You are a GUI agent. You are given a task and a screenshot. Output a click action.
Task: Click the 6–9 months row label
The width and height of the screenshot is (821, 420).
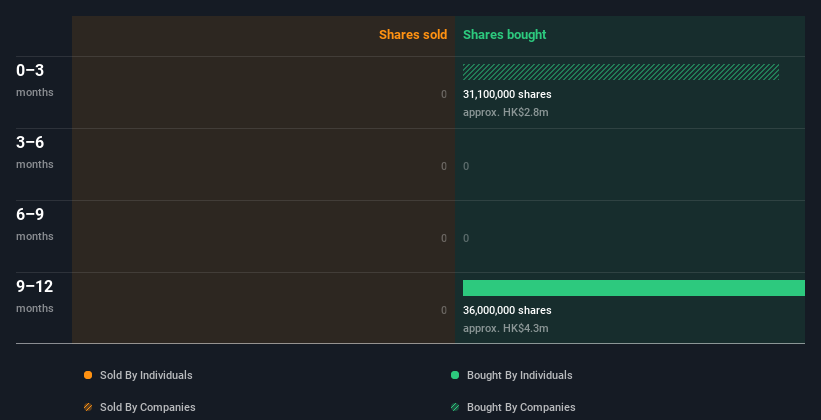(x=35, y=224)
